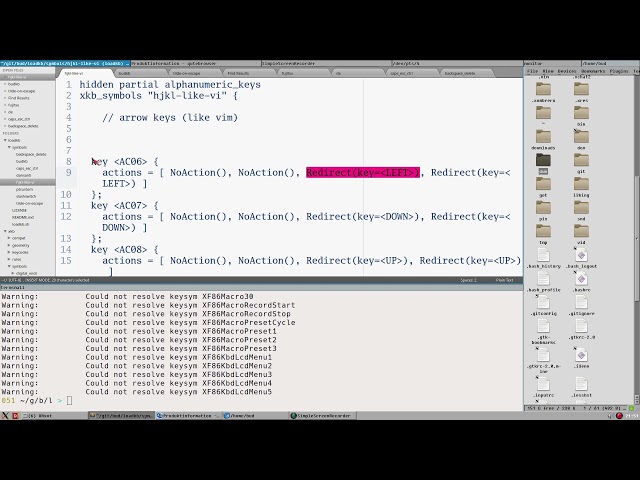Click Plain Text syntax in editor status bar
The image size is (640, 480).
click(x=504, y=280)
